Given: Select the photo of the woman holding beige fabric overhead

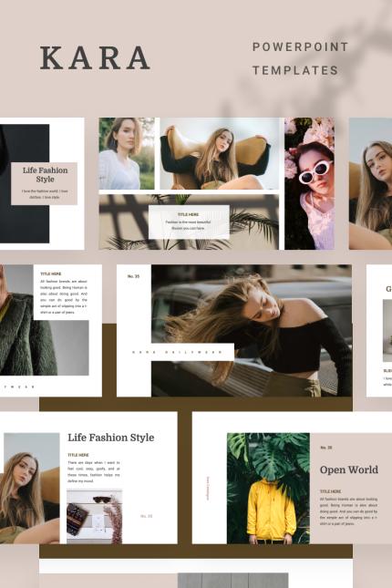Looking at the screenshot, I should (x=220, y=153).
